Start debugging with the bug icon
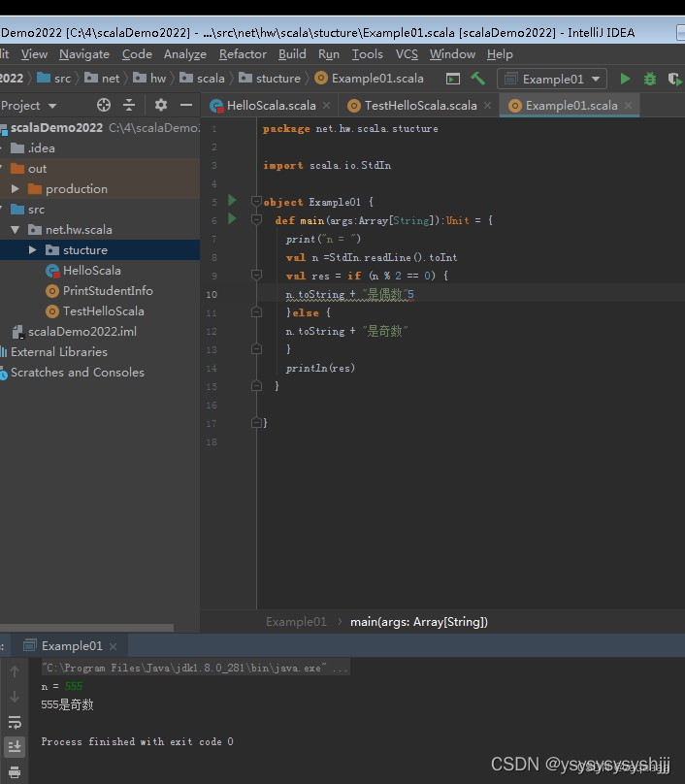Image resolution: width=685 pixels, height=784 pixels. (x=649, y=79)
